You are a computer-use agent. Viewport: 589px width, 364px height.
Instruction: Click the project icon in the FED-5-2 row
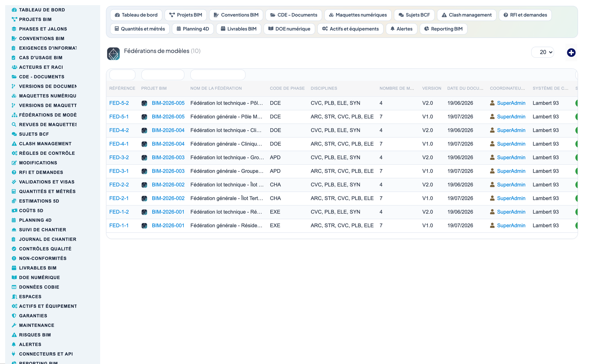pos(144,103)
